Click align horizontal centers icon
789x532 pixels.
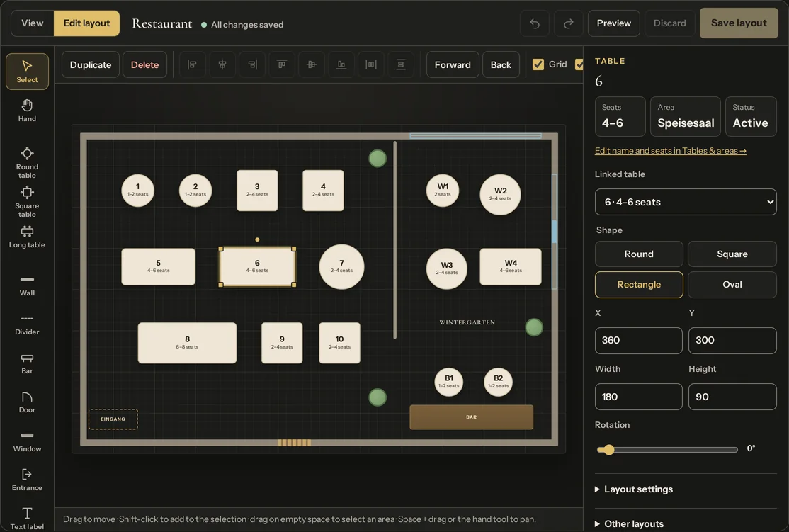pyautogui.click(x=222, y=64)
